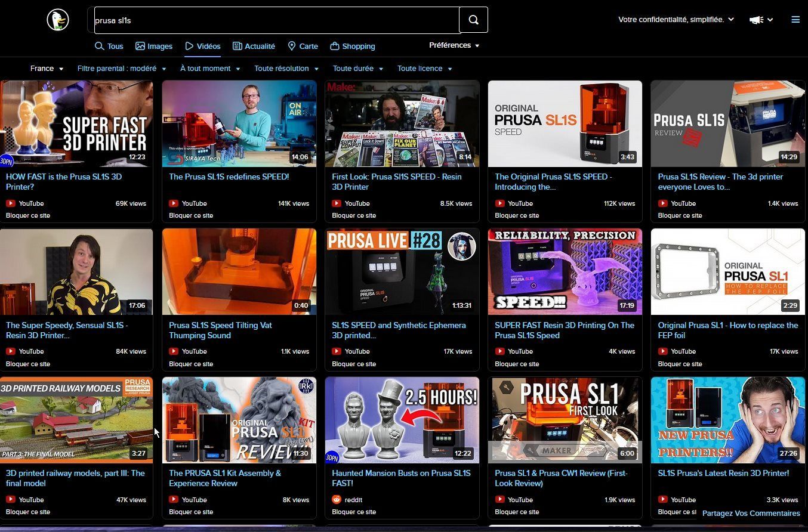Play the 2.5 HOURS! busts thumbnail
The image size is (808, 532).
coord(402,420)
